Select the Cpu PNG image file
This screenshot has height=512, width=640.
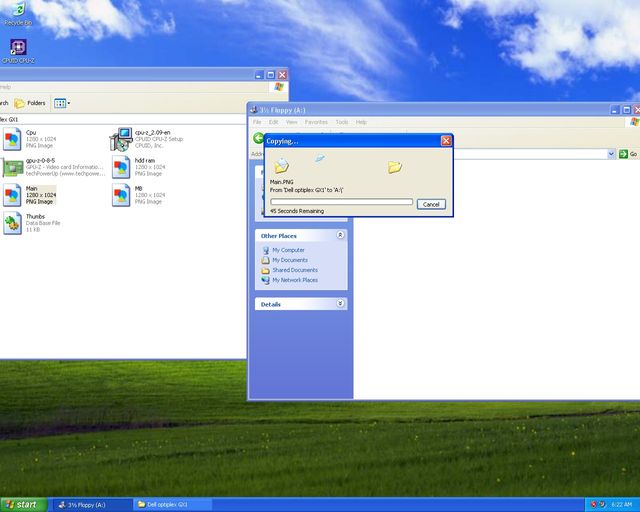[29, 139]
